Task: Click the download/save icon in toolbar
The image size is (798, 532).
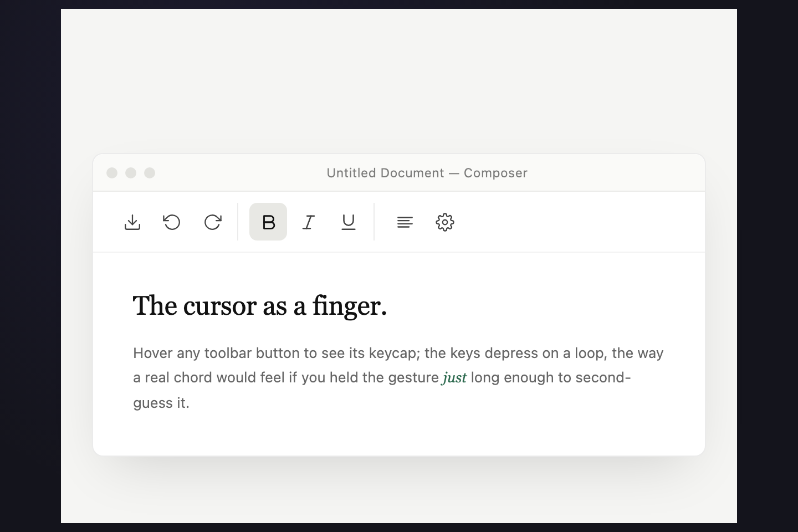Action: pyautogui.click(x=132, y=222)
